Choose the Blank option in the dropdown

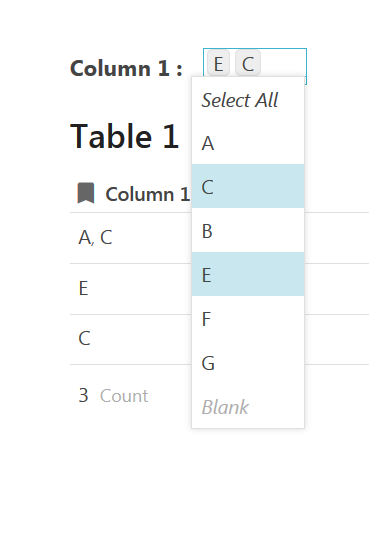pos(248,407)
